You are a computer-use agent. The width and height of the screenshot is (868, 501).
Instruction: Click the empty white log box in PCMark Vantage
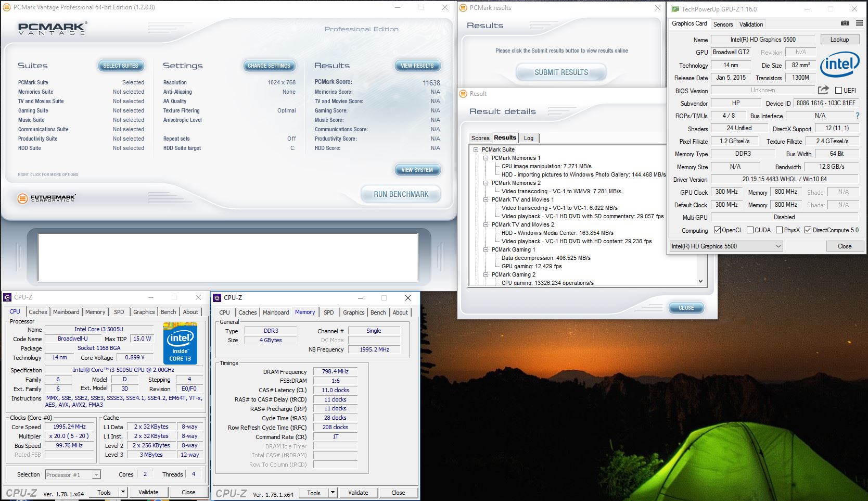click(x=228, y=257)
